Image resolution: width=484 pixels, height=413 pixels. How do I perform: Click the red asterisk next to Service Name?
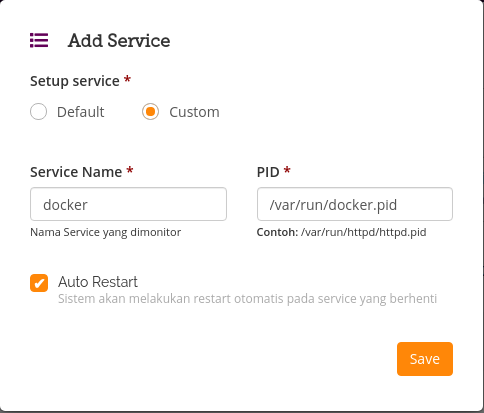click(x=130, y=170)
